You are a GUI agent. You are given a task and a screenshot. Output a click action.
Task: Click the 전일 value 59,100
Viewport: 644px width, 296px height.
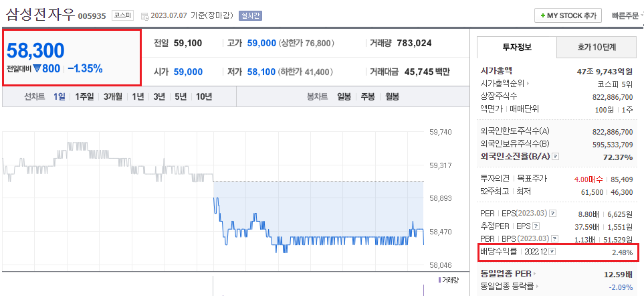(x=188, y=43)
